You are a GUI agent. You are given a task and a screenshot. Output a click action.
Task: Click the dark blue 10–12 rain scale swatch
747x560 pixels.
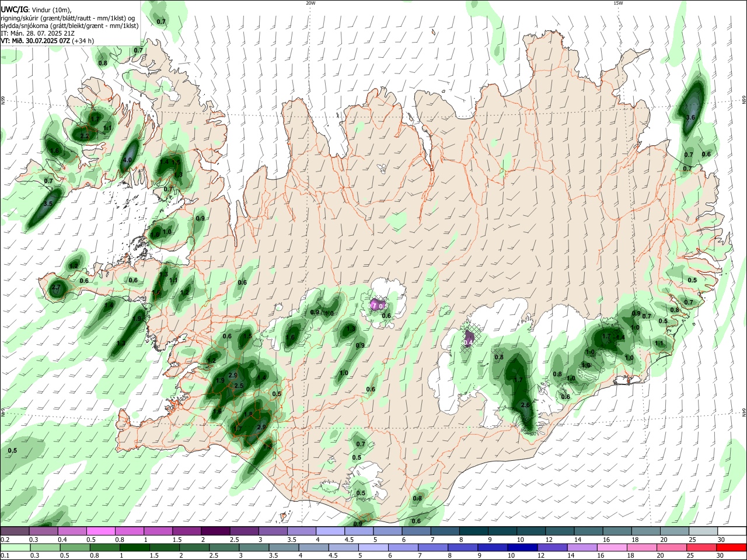tap(521, 547)
